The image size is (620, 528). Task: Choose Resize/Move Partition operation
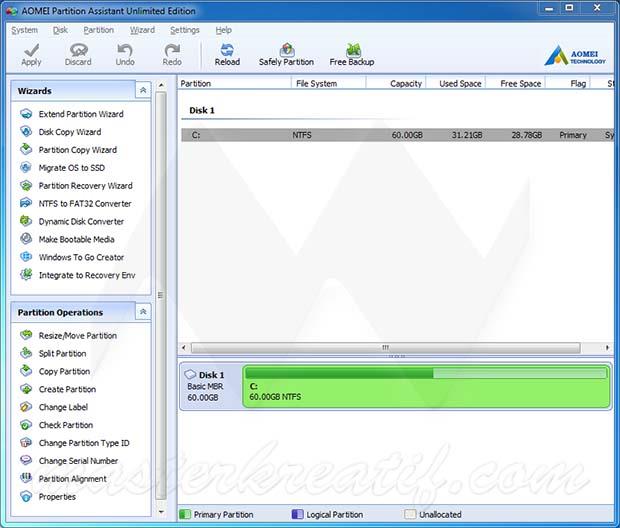coord(78,336)
